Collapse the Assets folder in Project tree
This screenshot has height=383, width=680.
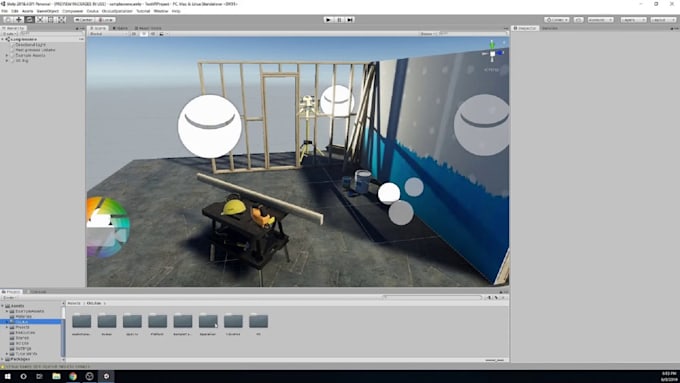[x=3, y=306]
